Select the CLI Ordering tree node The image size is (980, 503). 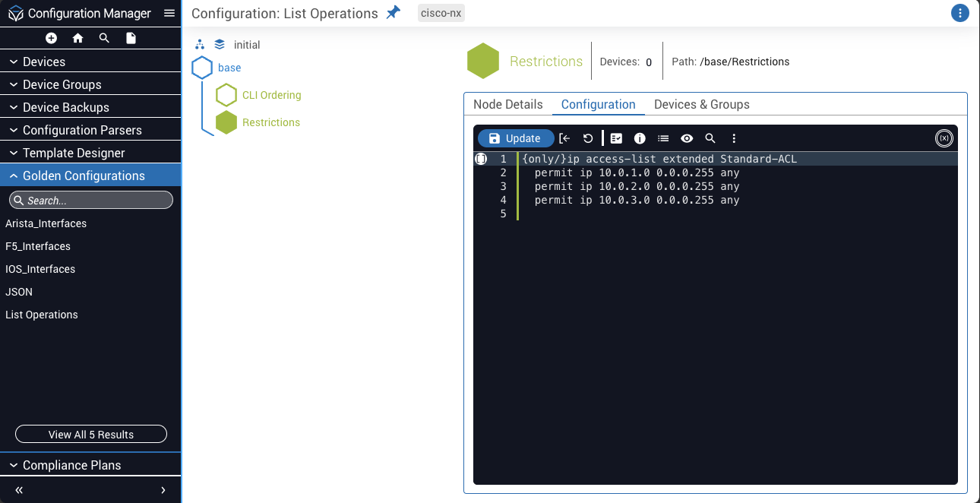pos(271,95)
